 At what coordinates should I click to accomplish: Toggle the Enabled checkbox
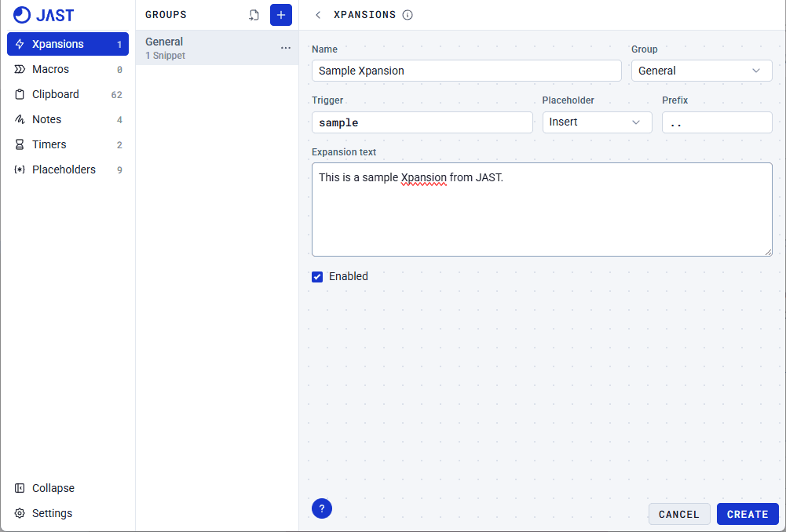tap(317, 276)
